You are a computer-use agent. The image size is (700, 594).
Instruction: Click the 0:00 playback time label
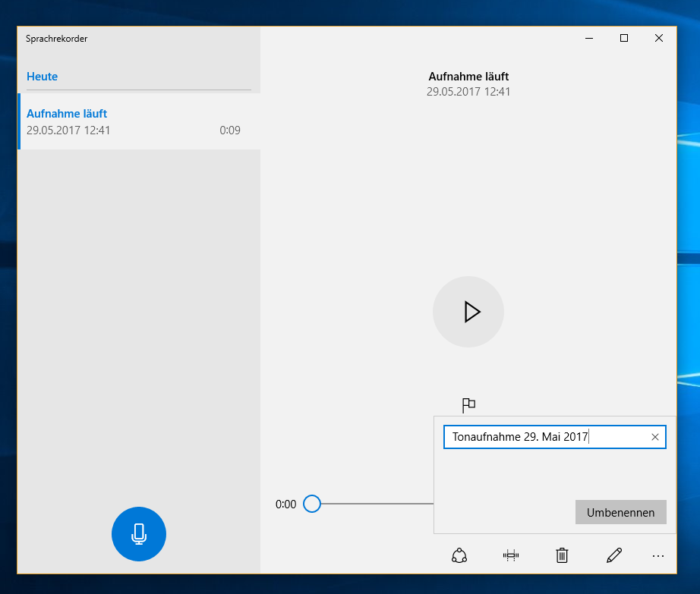pos(285,504)
